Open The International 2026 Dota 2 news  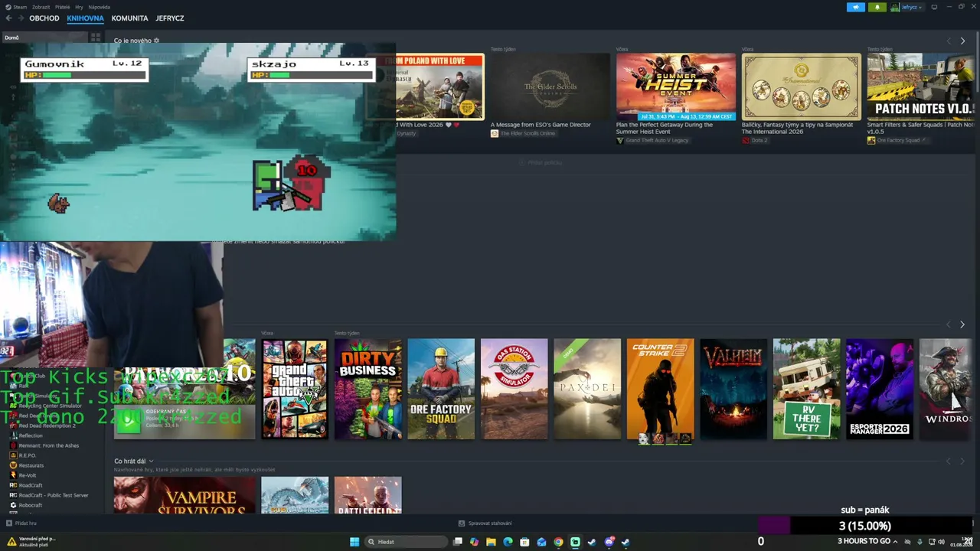pos(802,86)
